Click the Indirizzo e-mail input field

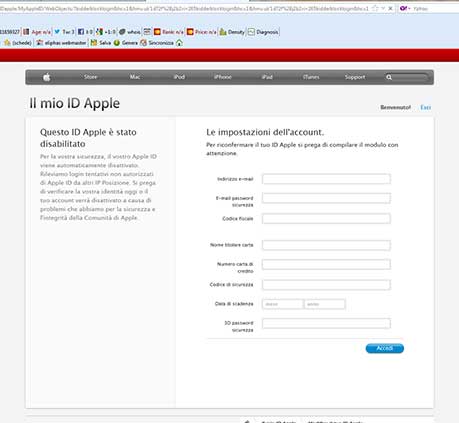[x=326, y=179]
